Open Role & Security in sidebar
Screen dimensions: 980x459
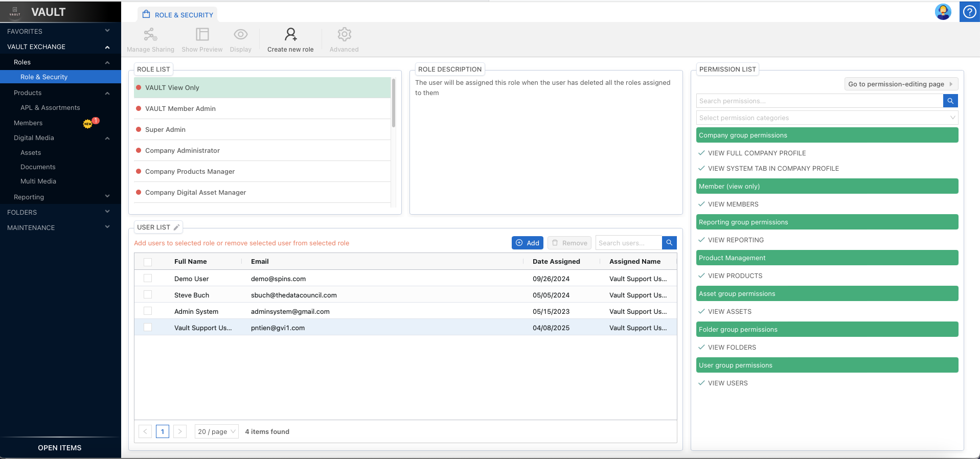pos(60,77)
